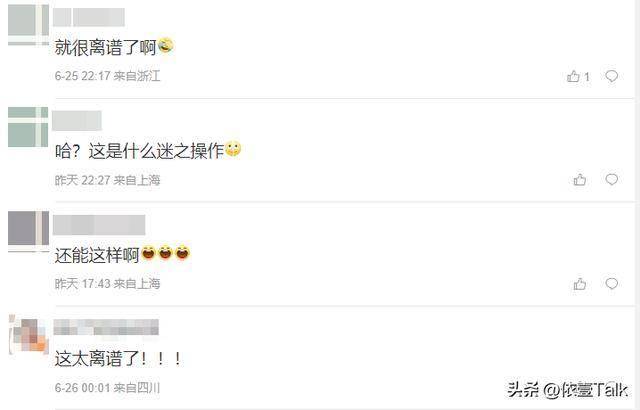
Task: Open pixelated avatar of 这太离谱了 commenter
Action: [28, 335]
